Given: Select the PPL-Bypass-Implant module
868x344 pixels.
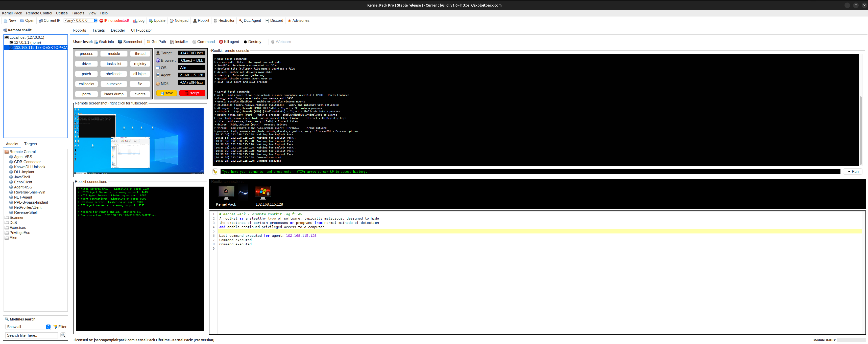Looking at the screenshot, I should click(x=29, y=202).
